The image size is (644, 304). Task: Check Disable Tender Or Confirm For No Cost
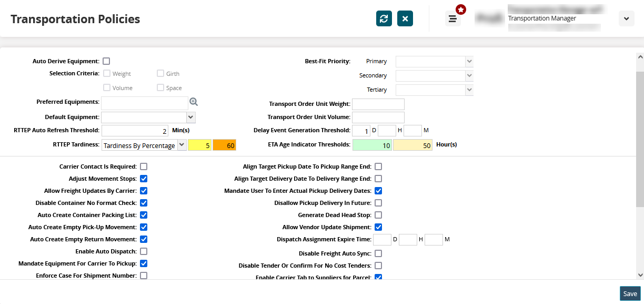[x=378, y=266]
